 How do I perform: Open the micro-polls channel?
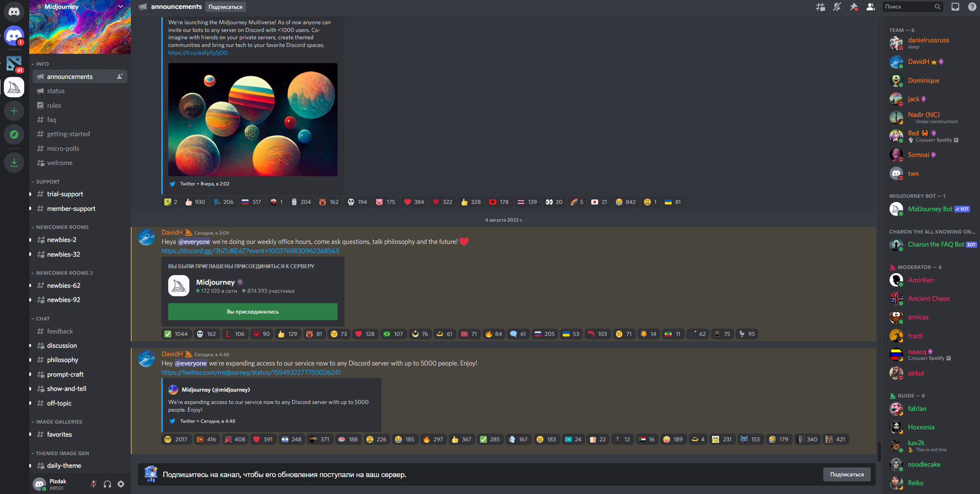[x=80, y=148]
